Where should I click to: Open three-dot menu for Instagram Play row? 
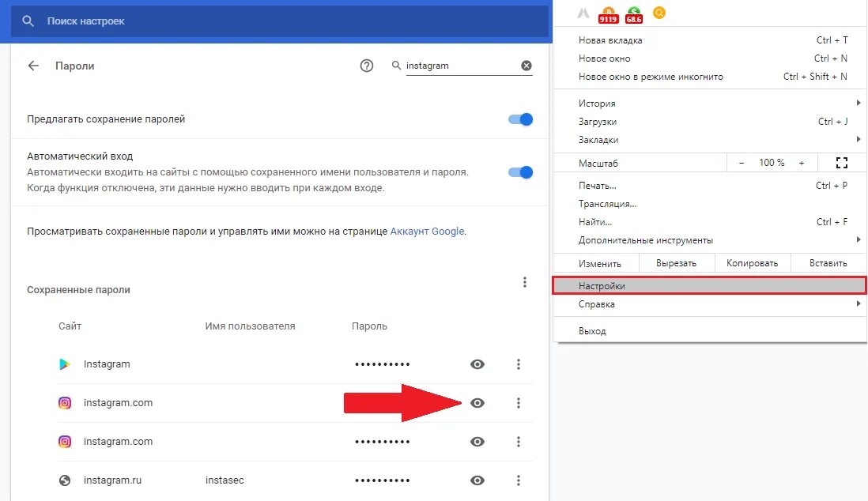click(x=518, y=364)
